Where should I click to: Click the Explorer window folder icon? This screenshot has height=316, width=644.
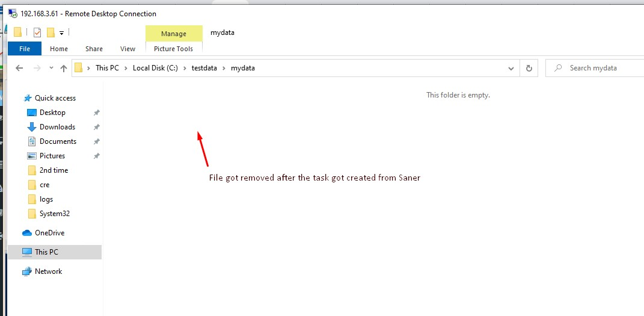tap(17, 32)
